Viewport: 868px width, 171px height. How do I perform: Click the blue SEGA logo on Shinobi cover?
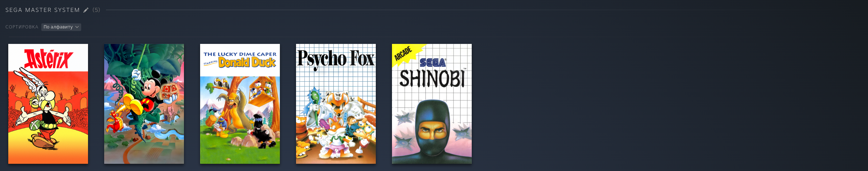click(433, 63)
